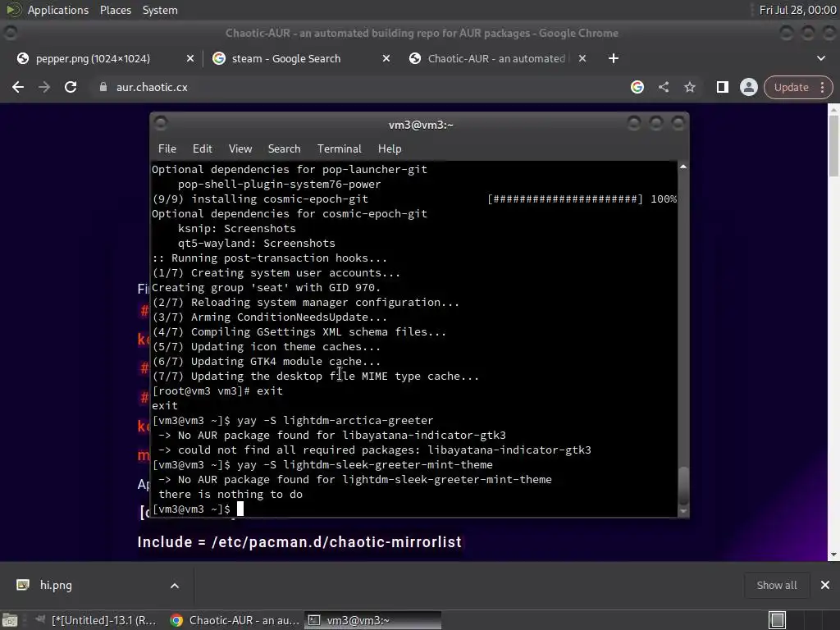
Task: Open the Terminal menu in terminal
Action: [x=339, y=149]
